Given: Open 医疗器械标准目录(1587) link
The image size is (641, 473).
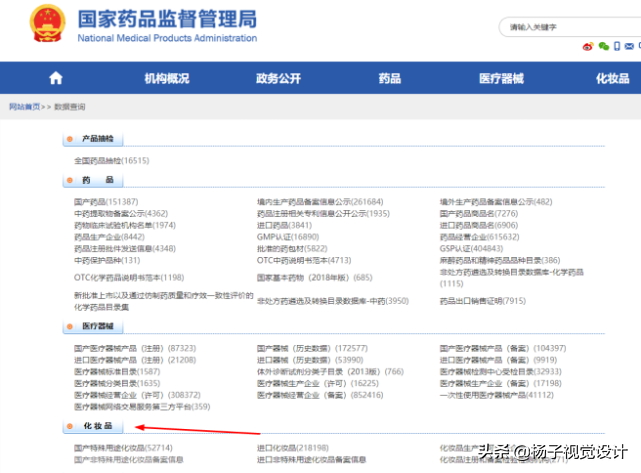Looking at the screenshot, I should [117, 372].
